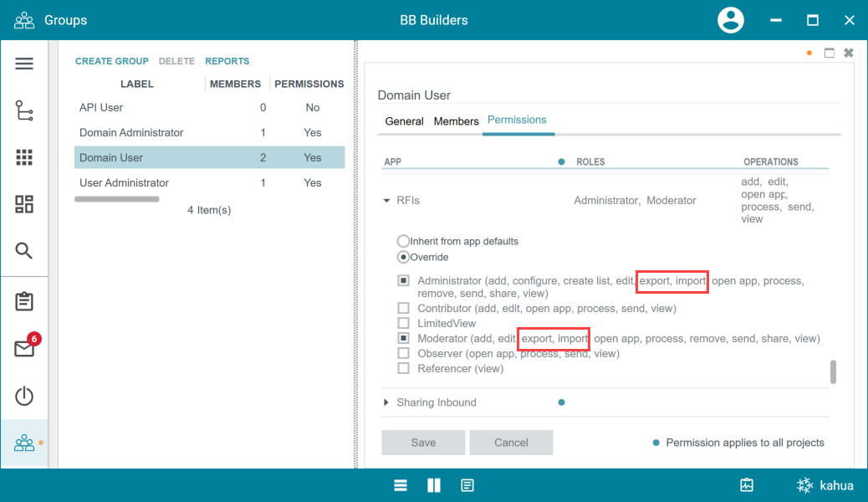Check the Contributor role checkbox

[x=403, y=308]
